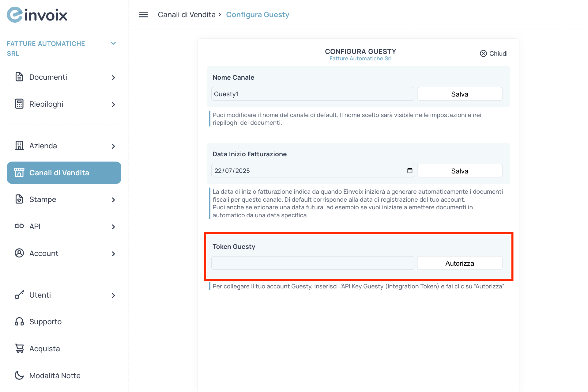Open the hamburger menu next to breadcrumb
The width and height of the screenshot is (588, 392).
click(x=143, y=14)
